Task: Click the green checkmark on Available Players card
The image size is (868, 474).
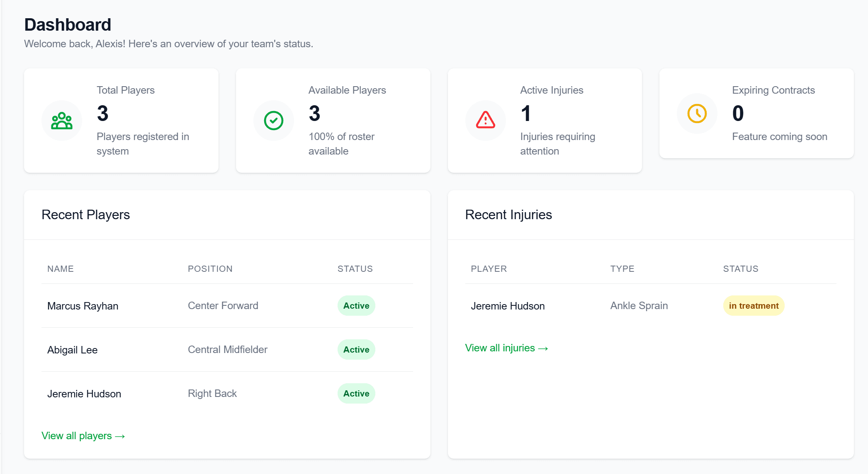Action: [273, 121]
